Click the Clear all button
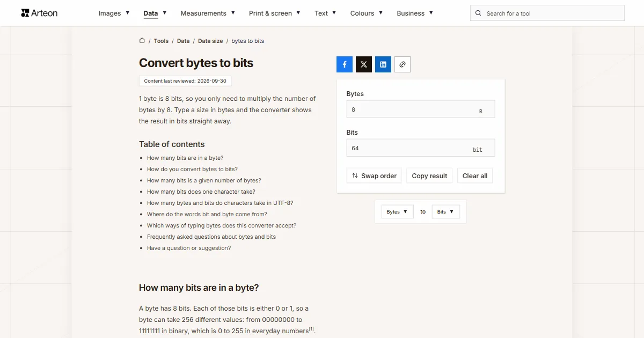This screenshot has height=338, width=644. point(475,176)
